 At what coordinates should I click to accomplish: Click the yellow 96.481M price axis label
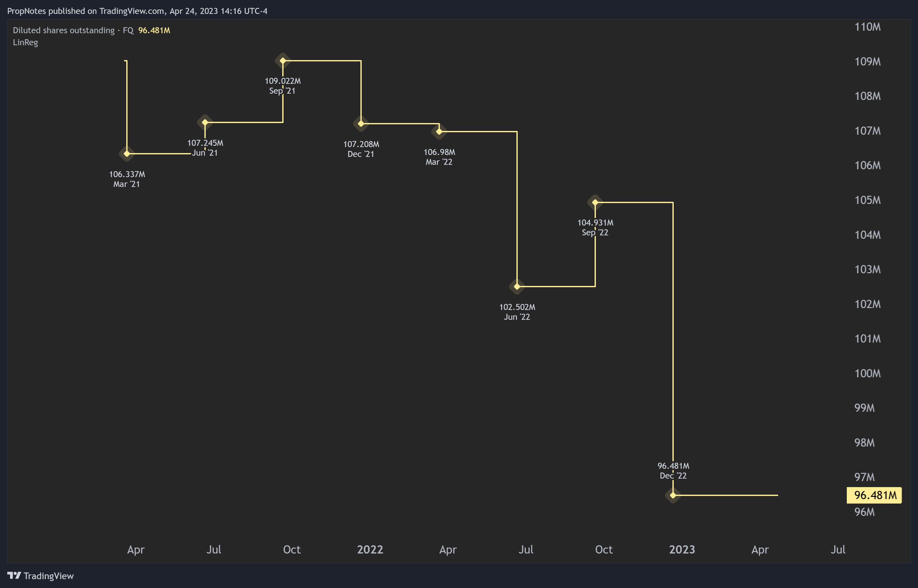click(874, 495)
